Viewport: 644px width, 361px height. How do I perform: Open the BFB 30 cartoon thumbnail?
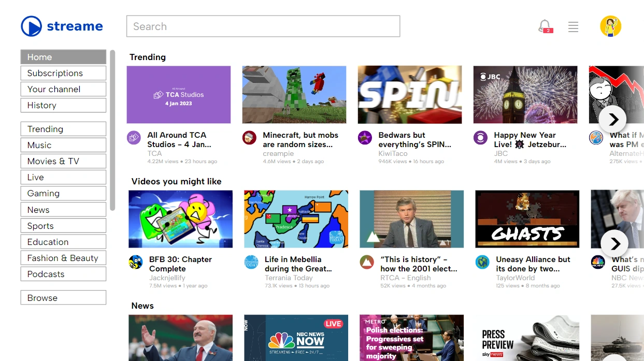[181, 219]
